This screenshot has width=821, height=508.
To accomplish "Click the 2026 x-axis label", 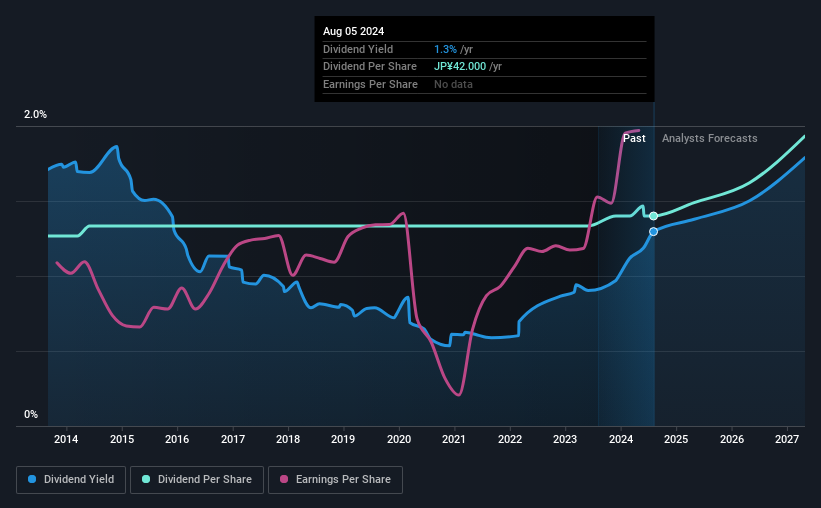I will [x=732, y=439].
